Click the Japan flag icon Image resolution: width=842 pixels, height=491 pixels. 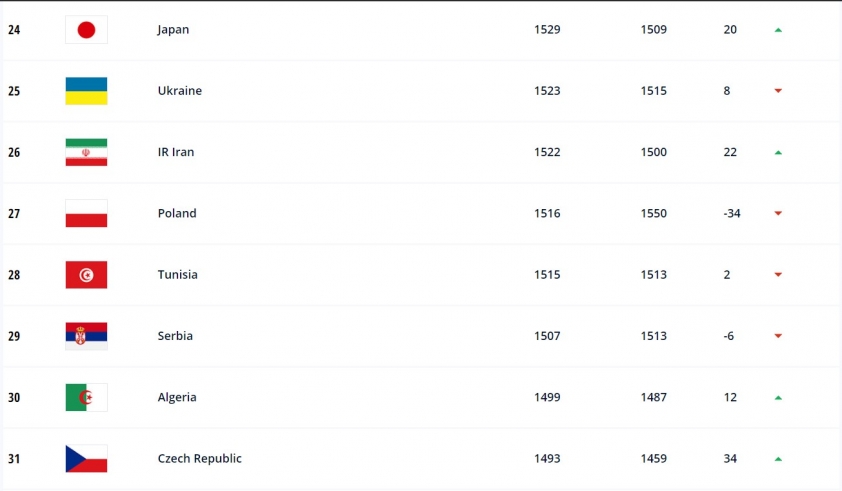[86, 30]
